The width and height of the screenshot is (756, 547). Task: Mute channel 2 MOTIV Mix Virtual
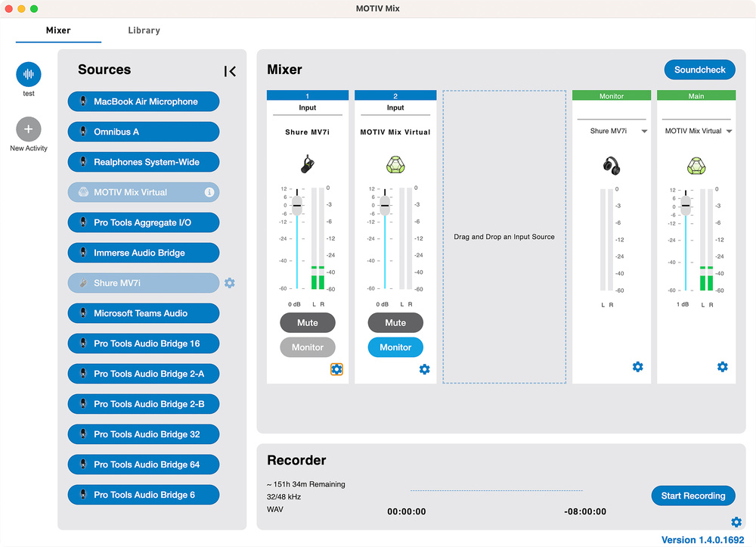coord(395,323)
